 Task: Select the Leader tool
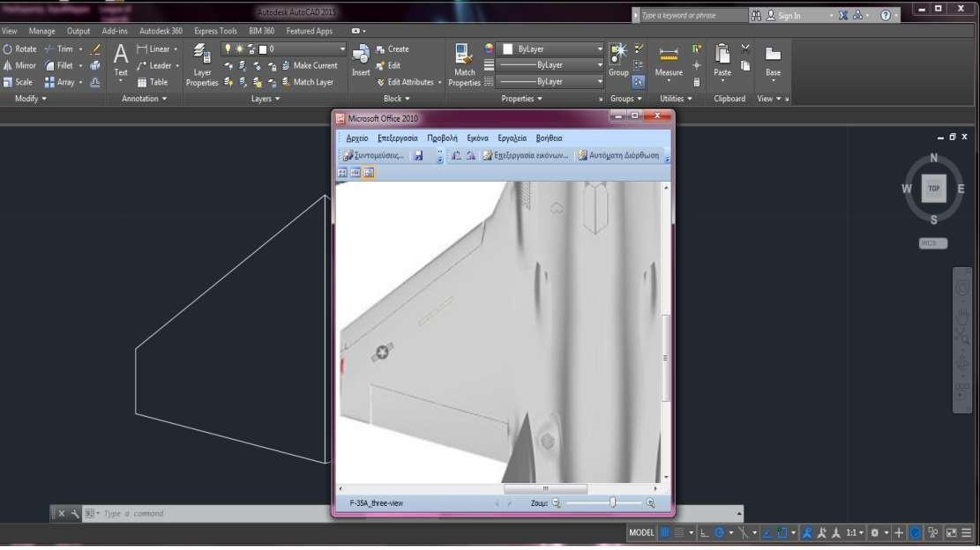[x=153, y=65]
